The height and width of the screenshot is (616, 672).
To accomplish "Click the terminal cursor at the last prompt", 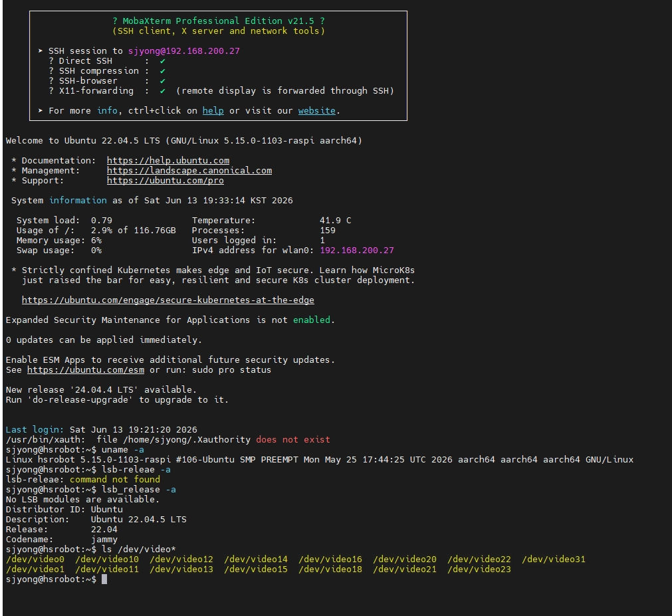I will pos(104,579).
